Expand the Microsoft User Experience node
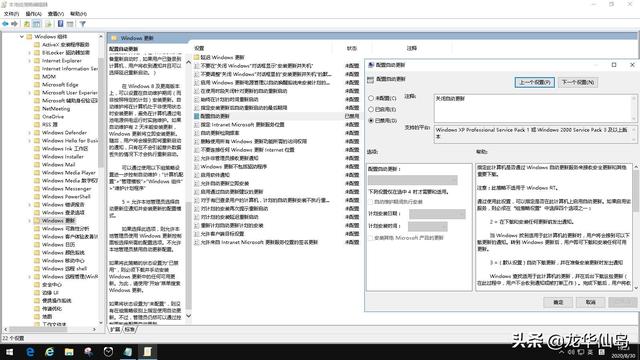The image size is (640, 360). coord(30,93)
